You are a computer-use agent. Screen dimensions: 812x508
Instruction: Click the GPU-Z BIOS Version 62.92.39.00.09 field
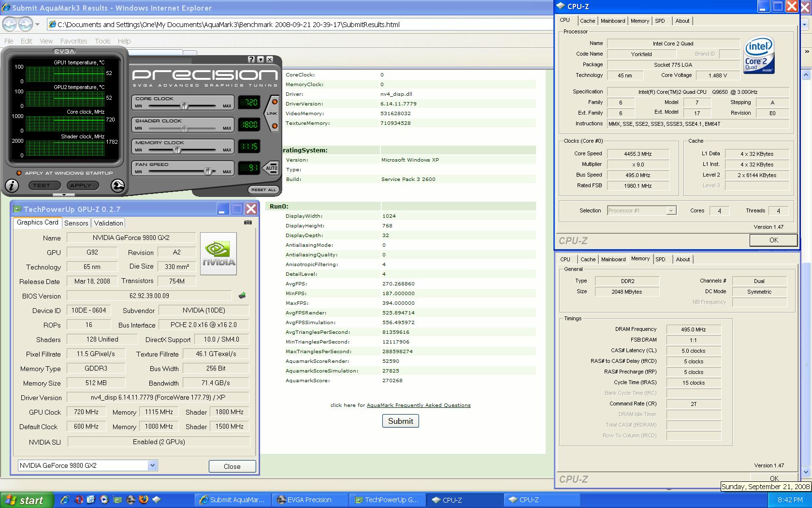click(149, 296)
